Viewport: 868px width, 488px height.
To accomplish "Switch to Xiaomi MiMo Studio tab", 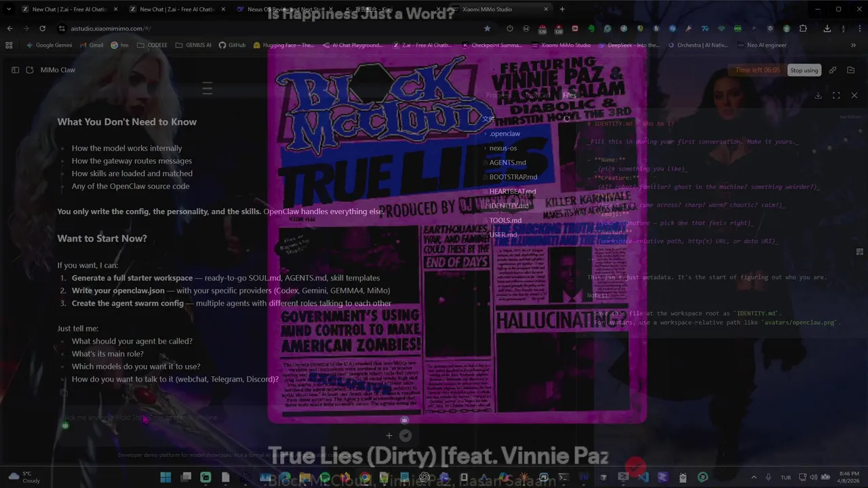I will coord(500,9).
